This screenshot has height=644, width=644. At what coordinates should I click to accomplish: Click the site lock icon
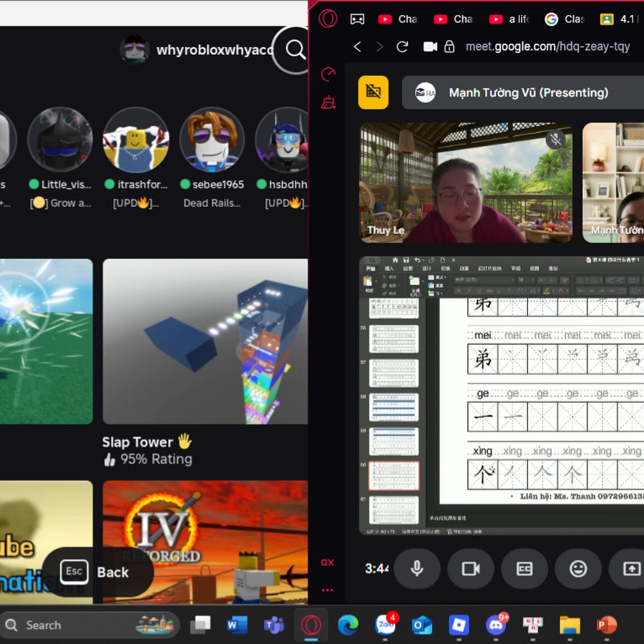coord(449,47)
